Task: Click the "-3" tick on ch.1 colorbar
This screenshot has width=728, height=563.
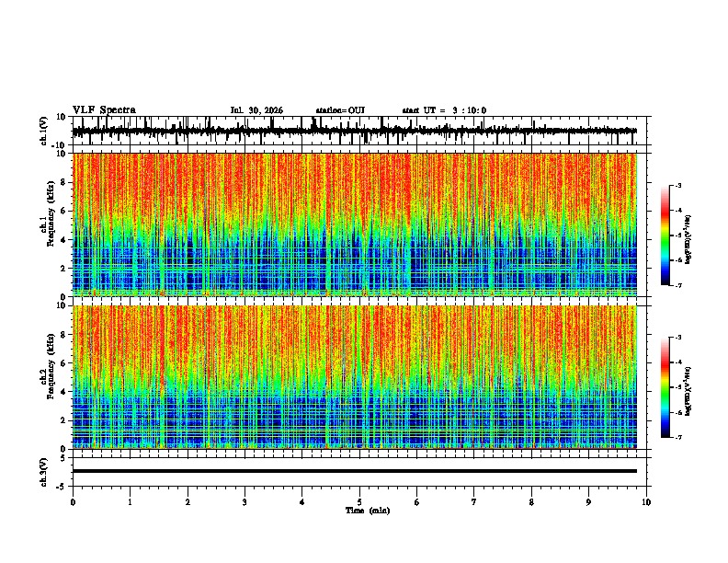Action: point(678,185)
